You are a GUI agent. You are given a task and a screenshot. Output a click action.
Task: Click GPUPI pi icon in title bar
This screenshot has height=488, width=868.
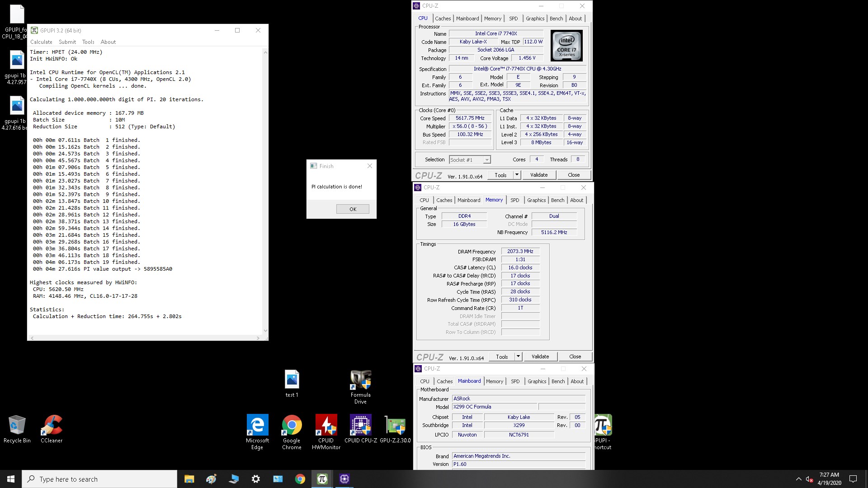tap(34, 30)
